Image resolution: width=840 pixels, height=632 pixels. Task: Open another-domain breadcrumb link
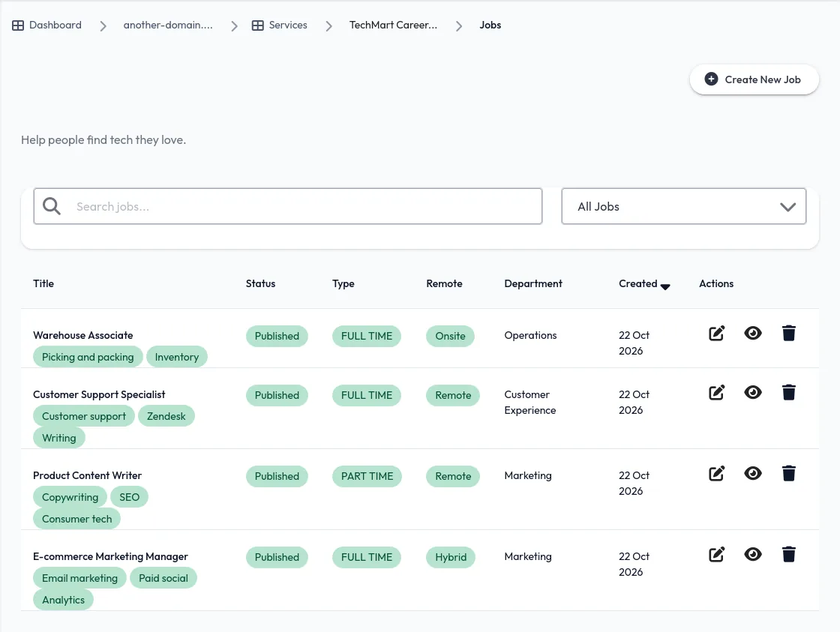point(168,25)
